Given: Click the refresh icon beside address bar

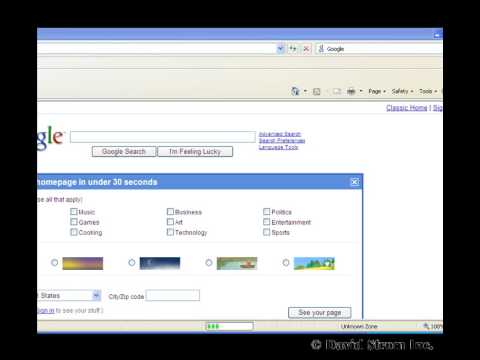Looking at the screenshot, I should pos(293,49).
